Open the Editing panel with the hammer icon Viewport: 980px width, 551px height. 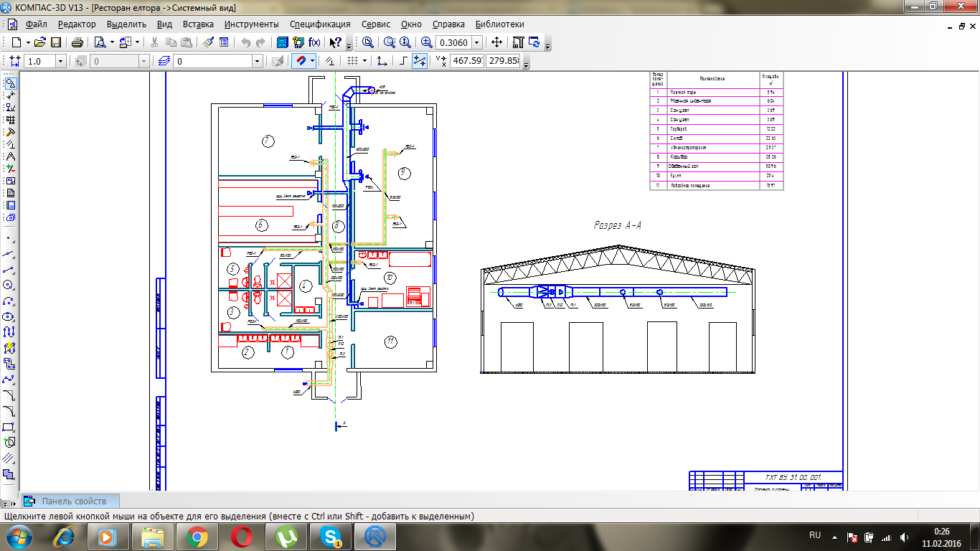coord(10,132)
